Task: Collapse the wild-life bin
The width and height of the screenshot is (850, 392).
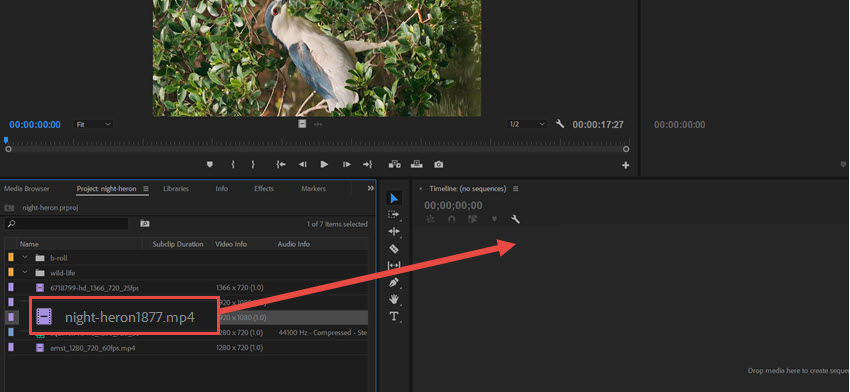Action: 24,273
